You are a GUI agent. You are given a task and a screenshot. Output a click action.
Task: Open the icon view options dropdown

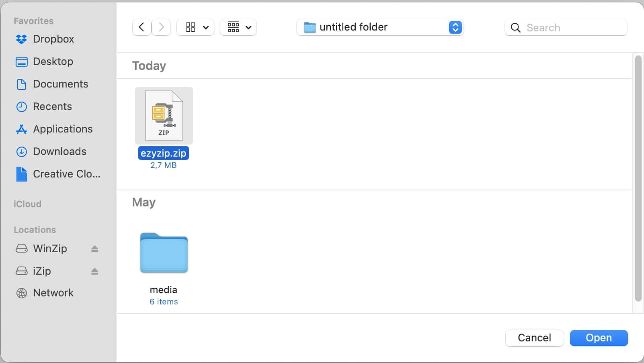pyautogui.click(x=195, y=27)
